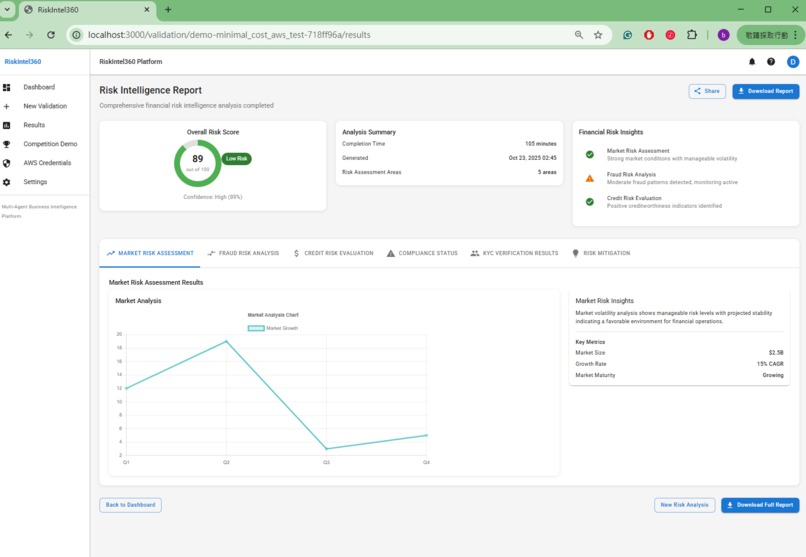Click the Download Report button
This screenshot has width=806, height=557.
(x=765, y=91)
